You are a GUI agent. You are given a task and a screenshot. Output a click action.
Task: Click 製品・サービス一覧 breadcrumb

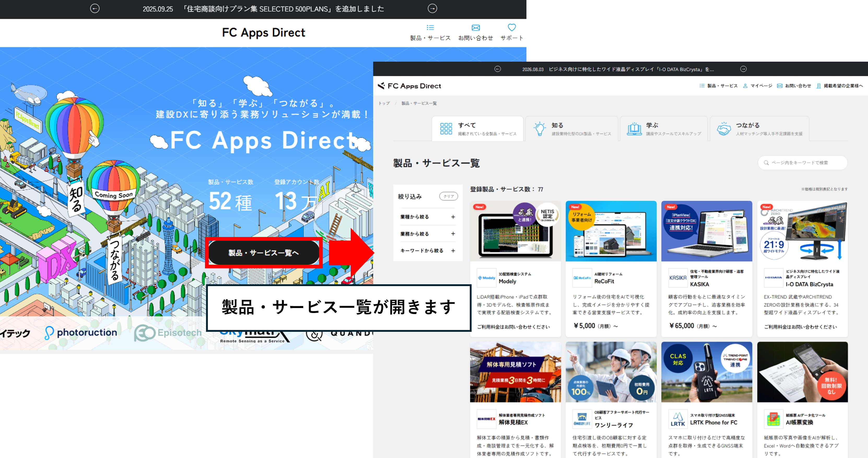419,103
